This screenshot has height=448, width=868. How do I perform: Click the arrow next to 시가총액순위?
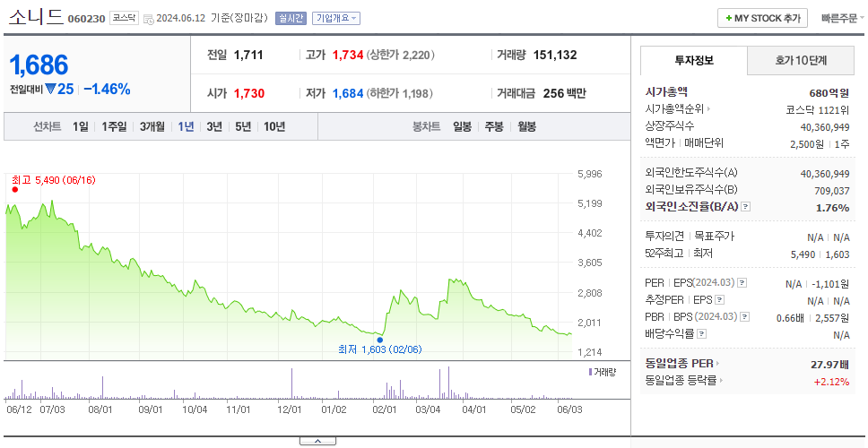tap(708, 109)
